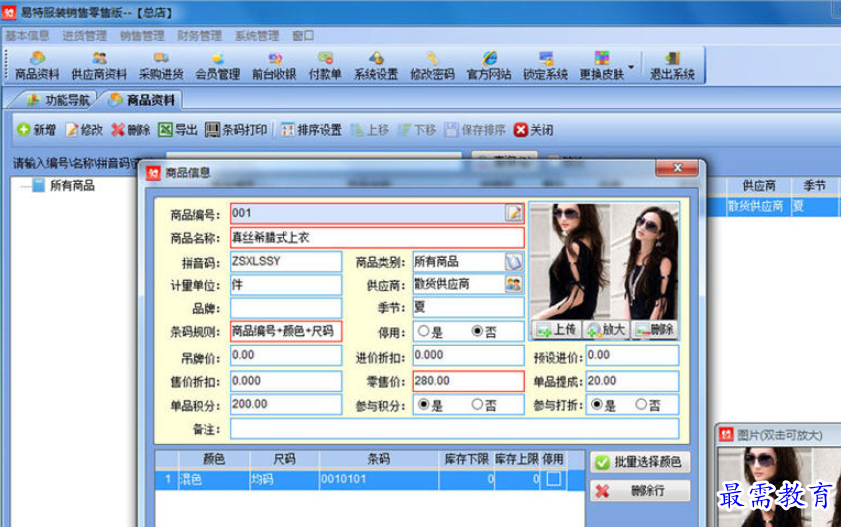Open 商品资料 in the main toolbar

(x=37, y=66)
